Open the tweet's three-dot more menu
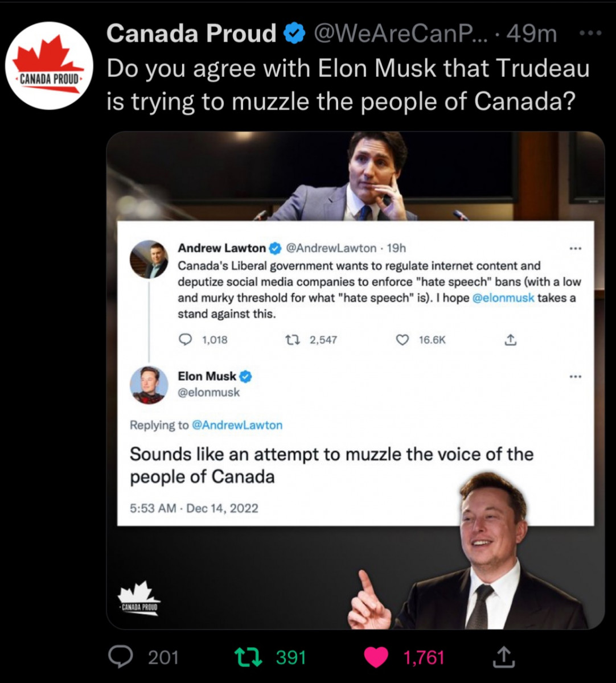This screenshot has height=683, width=616. 590,34
